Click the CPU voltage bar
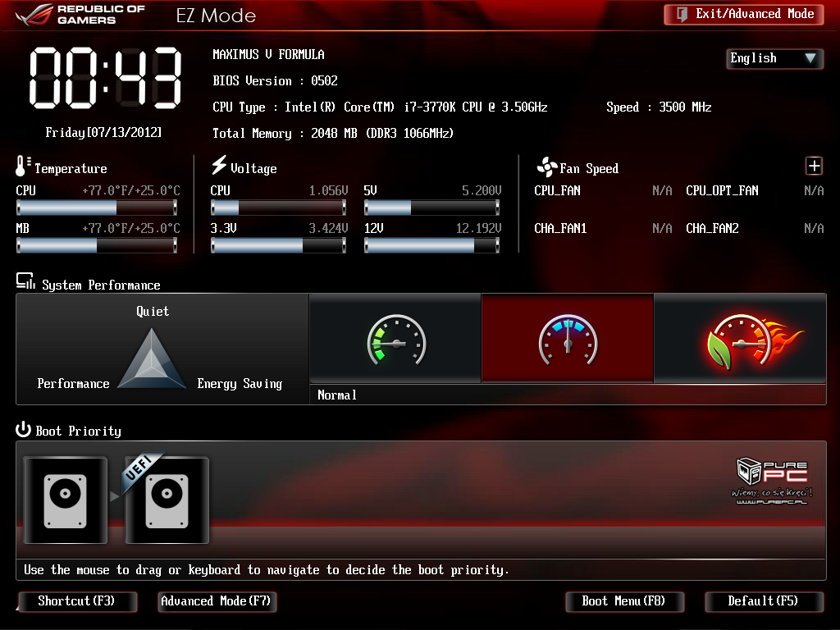The image size is (840, 630). tap(279, 208)
